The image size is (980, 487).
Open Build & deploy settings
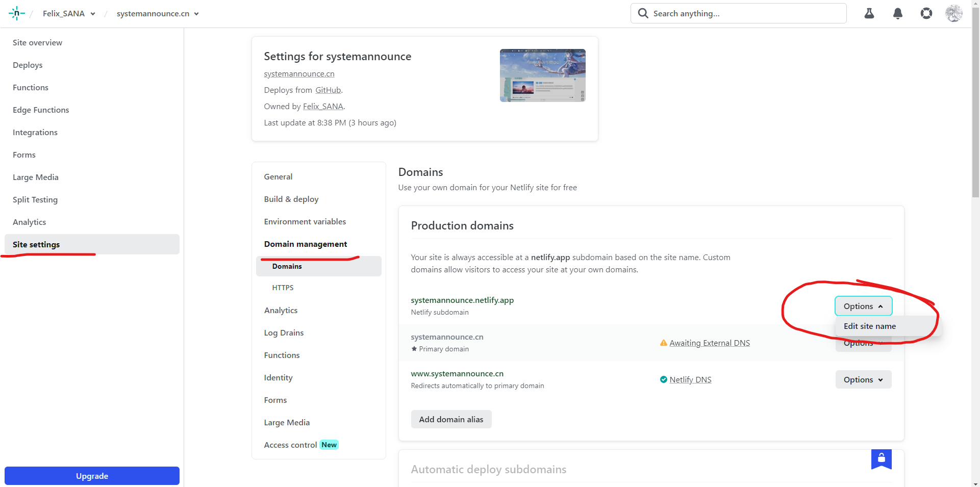[291, 199]
